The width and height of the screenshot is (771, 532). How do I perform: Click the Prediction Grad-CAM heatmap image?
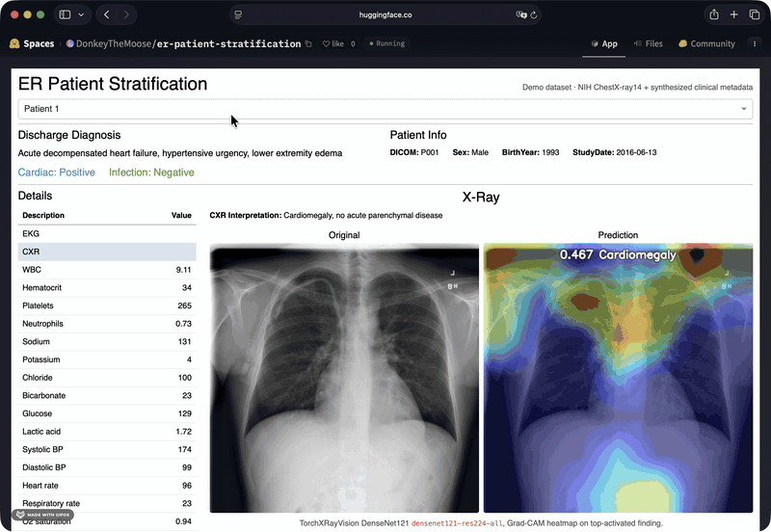click(618, 378)
